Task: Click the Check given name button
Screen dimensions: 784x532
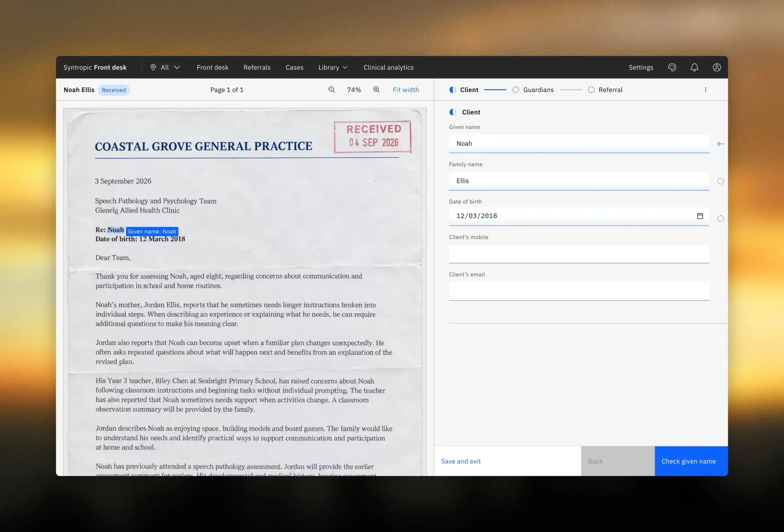Action: point(691,461)
